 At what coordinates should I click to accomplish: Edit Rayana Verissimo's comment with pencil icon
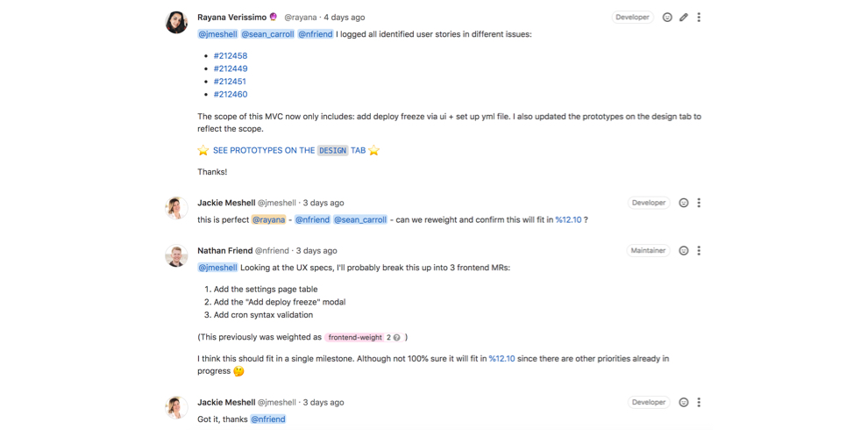[x=684, y=18]
